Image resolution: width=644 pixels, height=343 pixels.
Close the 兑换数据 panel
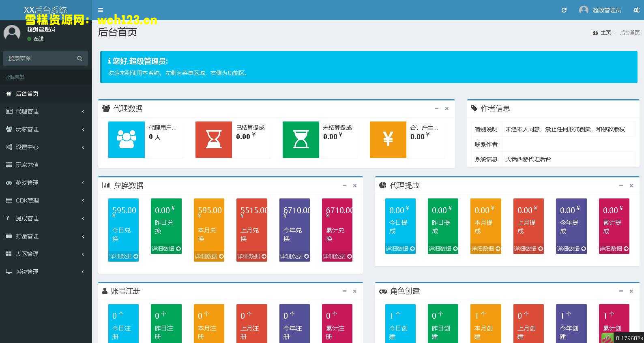[x=354, y=185]
